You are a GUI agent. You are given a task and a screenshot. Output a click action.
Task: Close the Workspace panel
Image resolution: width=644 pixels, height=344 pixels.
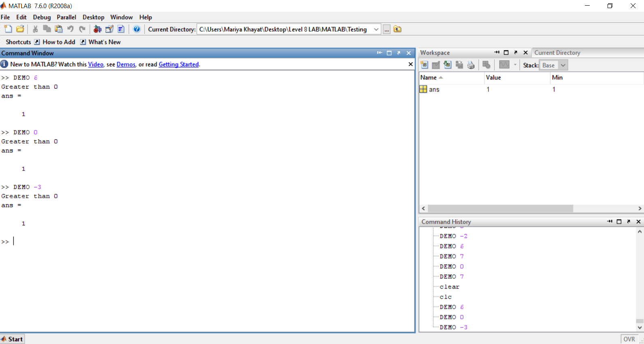click(x=526, y=52)
